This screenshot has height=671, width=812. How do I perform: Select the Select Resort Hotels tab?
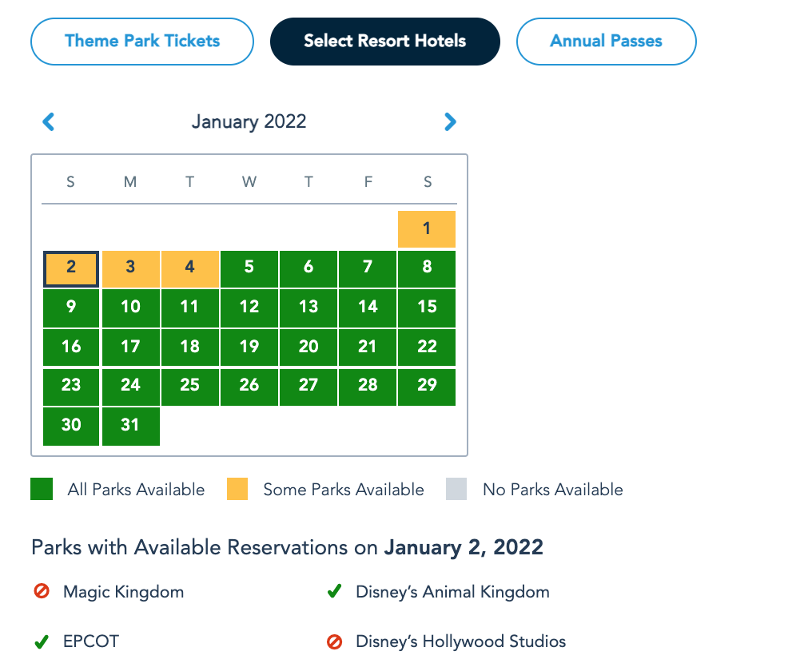384,42
